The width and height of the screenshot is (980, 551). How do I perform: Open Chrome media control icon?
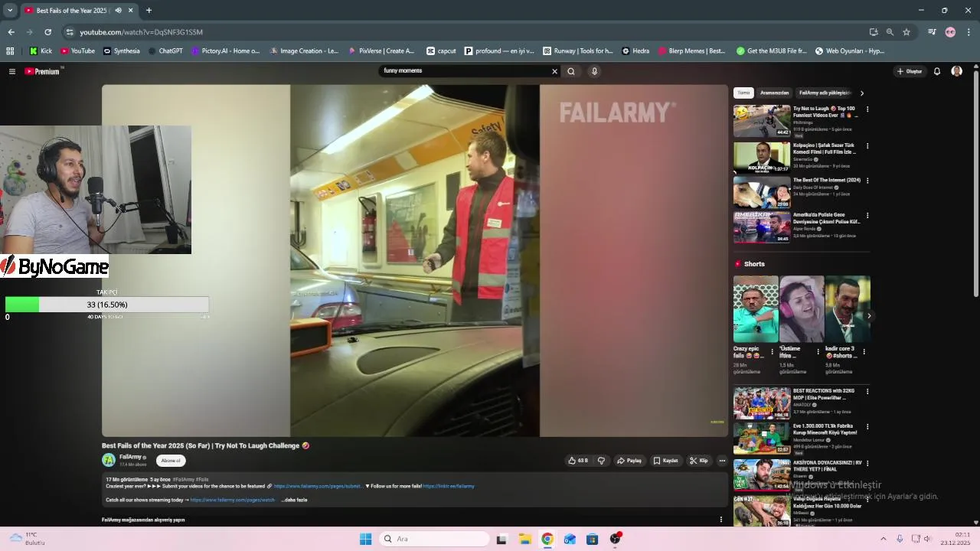tap(932, 32)
